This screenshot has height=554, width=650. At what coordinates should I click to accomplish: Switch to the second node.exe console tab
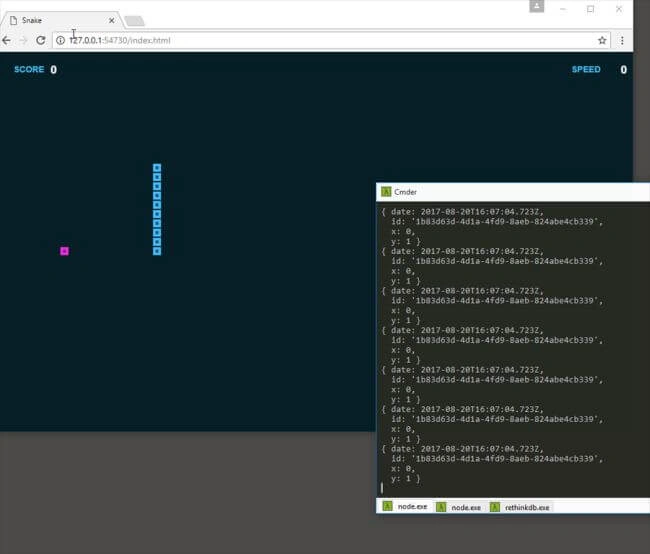click(x=459, y=507)
